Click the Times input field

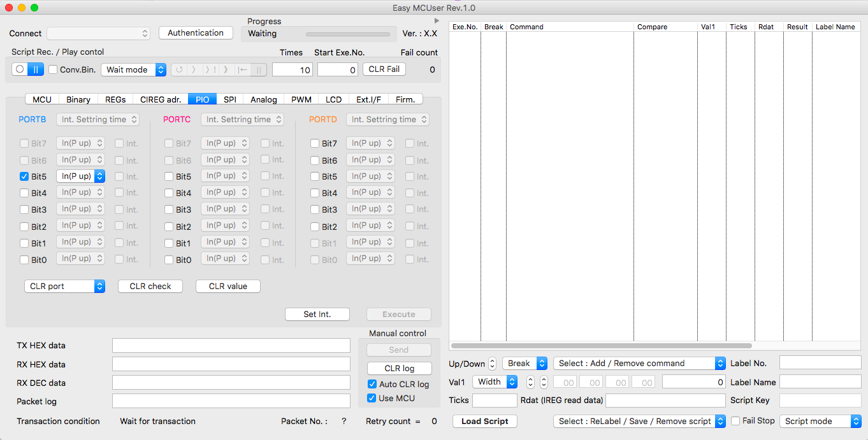pos(293,70)
